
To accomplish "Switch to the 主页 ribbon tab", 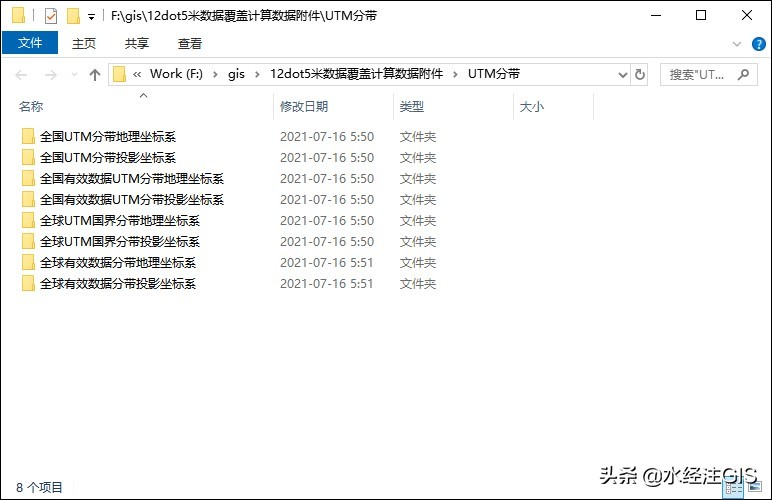I will coord(84,43).
